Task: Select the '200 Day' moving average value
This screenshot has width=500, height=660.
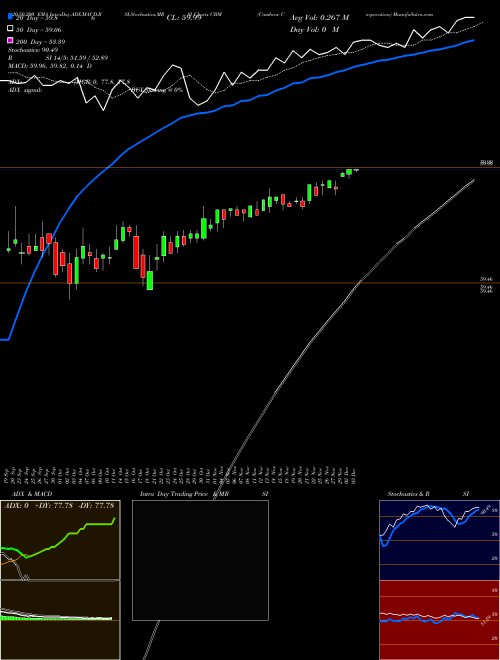Action: [x=40, y=42]
